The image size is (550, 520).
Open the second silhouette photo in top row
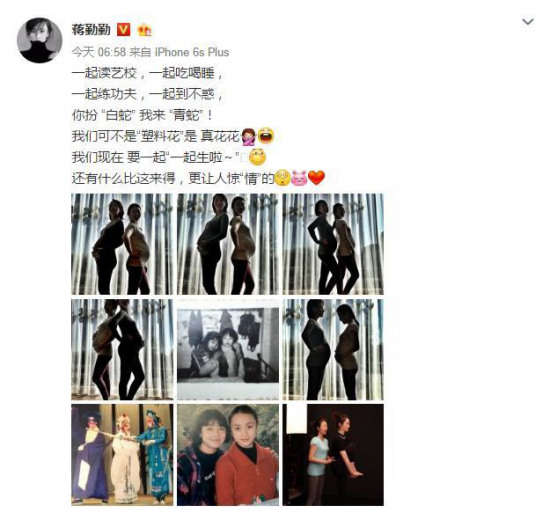coord(228,244)
